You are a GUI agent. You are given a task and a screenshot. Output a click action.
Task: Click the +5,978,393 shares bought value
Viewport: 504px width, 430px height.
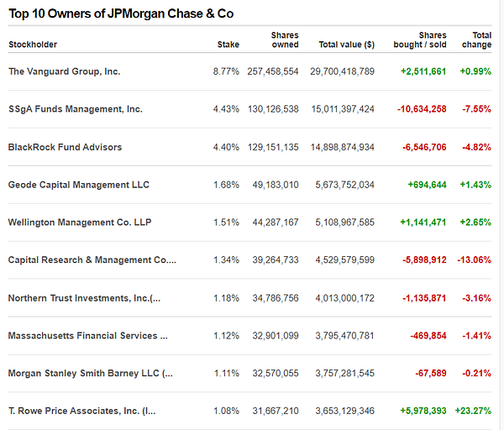point(423,411)
